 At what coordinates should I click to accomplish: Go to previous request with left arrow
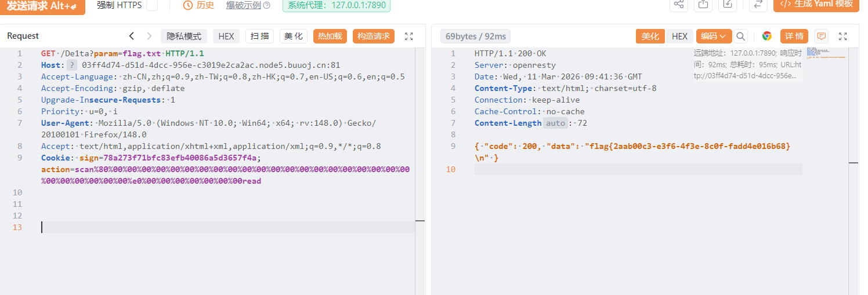pos(132,36)
